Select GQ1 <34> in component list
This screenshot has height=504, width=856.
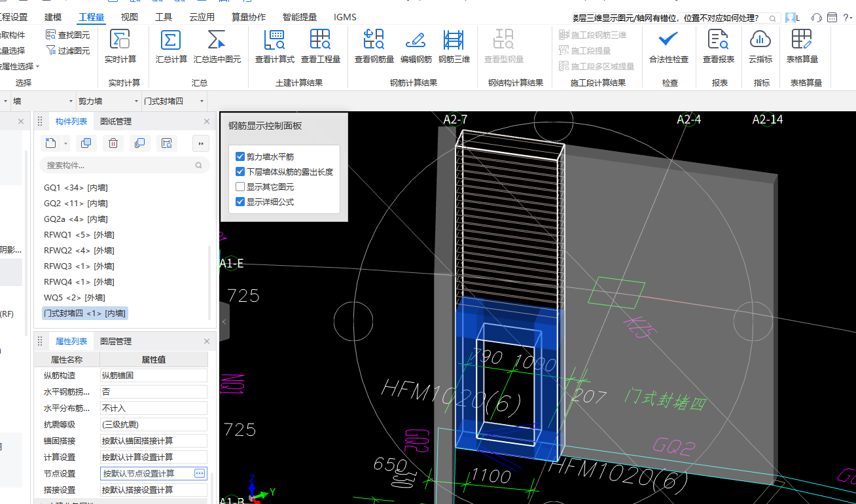tap(76, 187)
